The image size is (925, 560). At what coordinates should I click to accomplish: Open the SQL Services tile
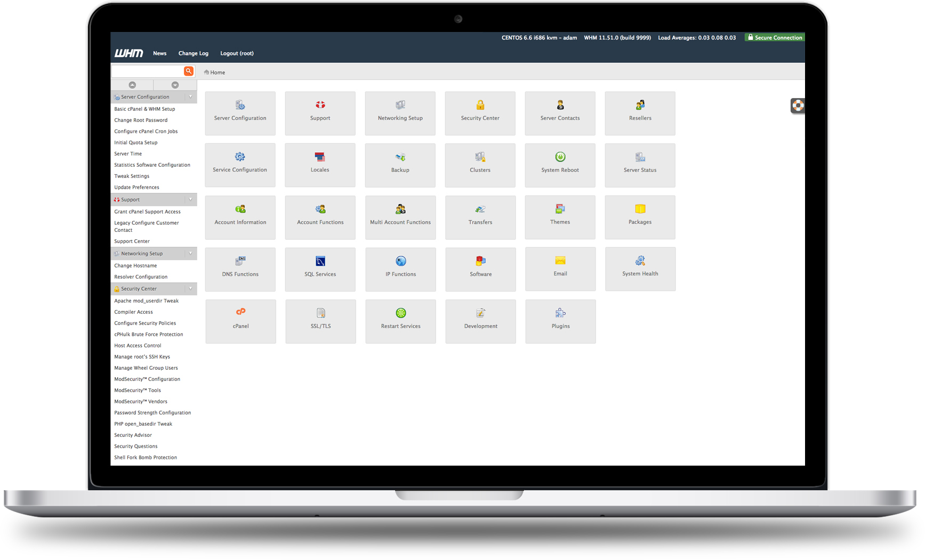(x=320, y=269)
